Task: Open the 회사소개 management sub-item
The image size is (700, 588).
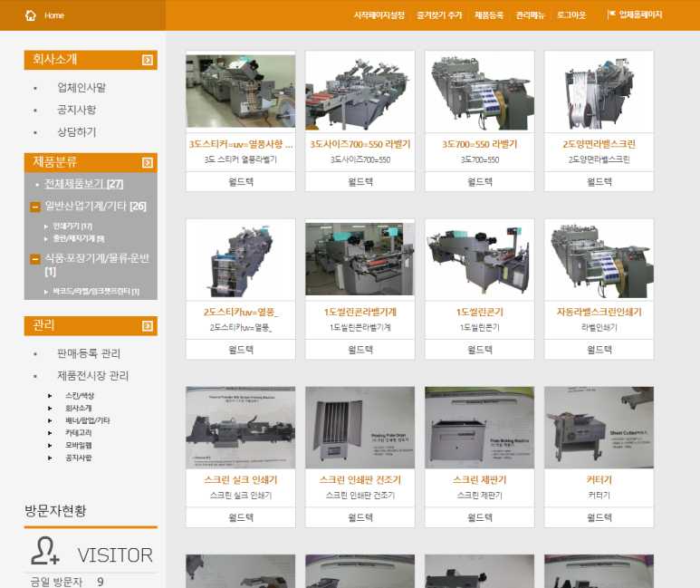Action: click(78, 409)
